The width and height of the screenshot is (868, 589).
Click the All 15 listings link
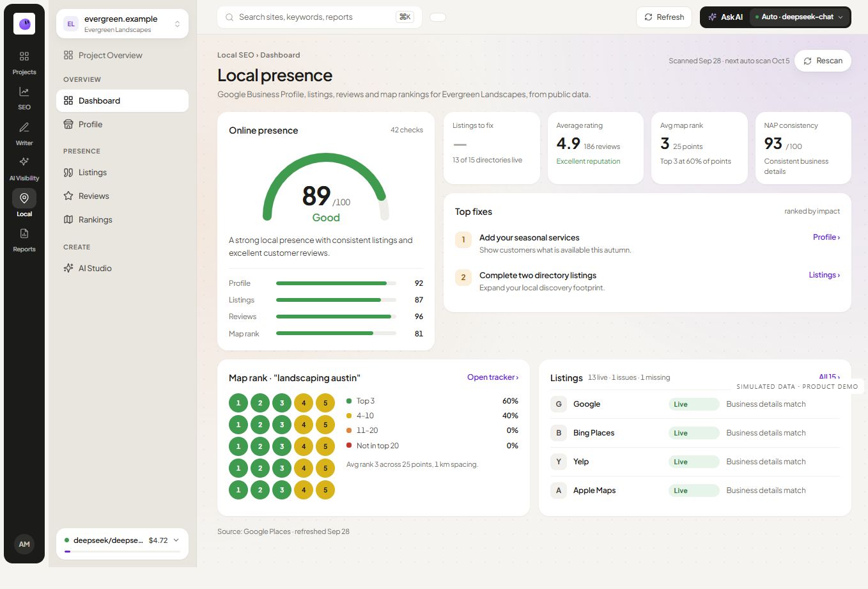829,377
